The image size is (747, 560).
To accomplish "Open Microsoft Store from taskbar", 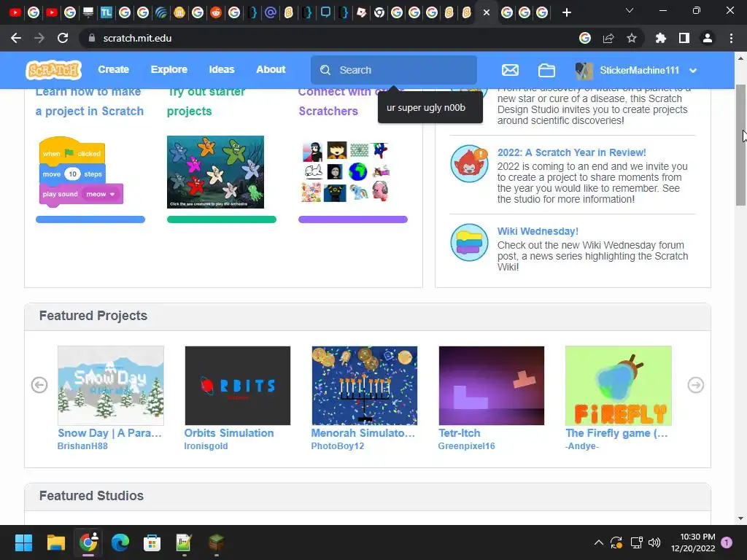I will pos(152,542).
